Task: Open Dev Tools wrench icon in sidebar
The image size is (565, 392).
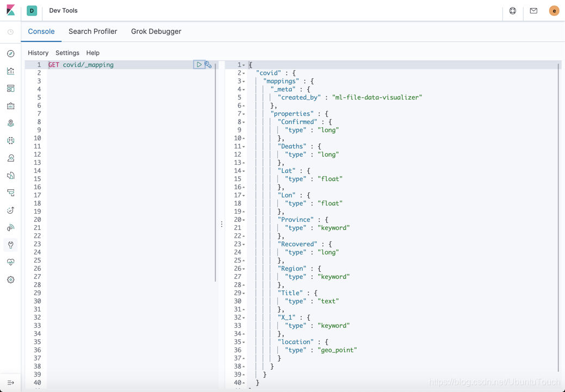Action: tap(10, 245)
